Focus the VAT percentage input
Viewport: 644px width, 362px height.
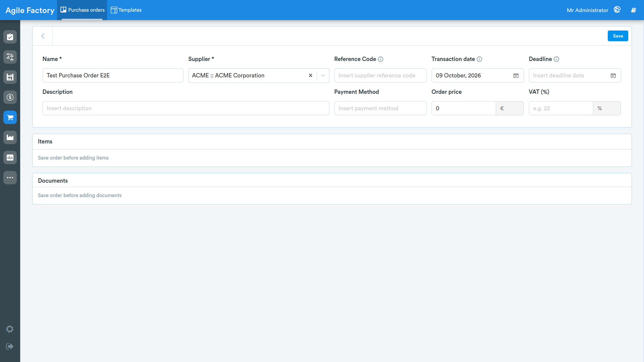pyautogui.click(x=561, y=108)
